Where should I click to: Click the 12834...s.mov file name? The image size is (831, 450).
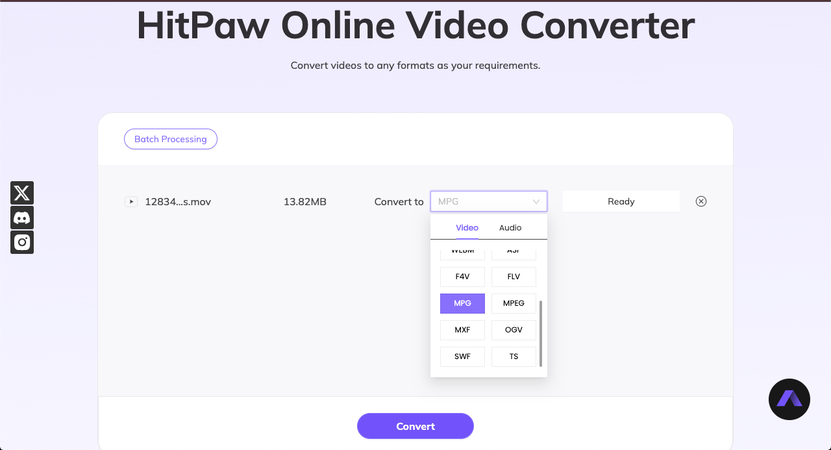pyautogui.click(x=178, y=202)
